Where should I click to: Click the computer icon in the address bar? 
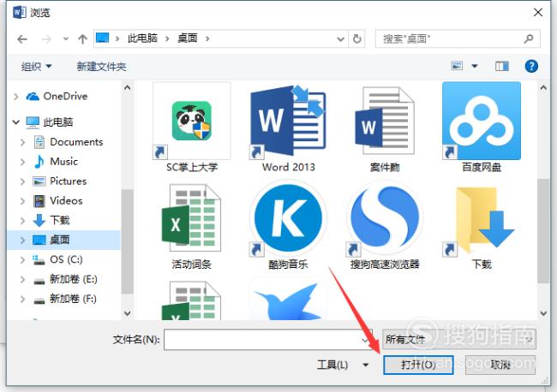102,38
